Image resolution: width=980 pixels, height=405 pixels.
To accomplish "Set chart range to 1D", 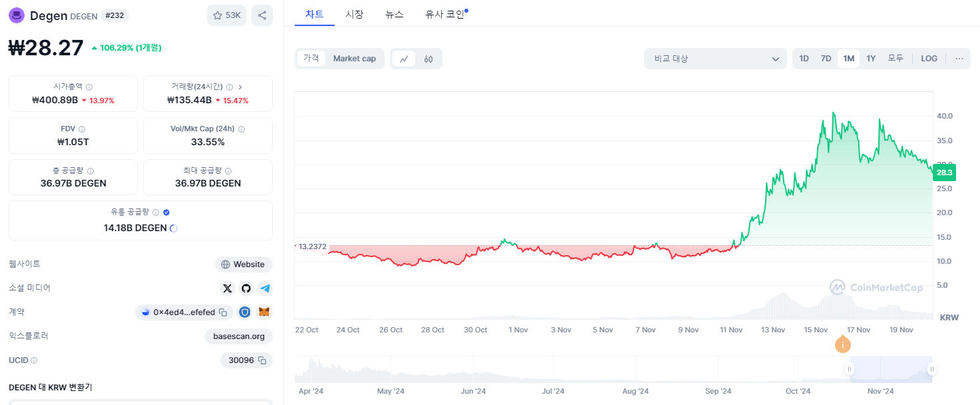I will 804,59.
